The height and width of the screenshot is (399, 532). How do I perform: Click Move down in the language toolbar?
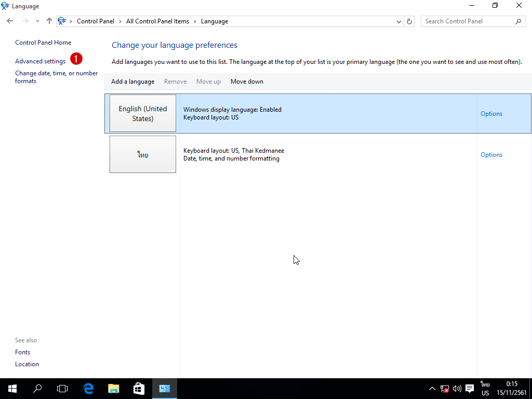point(247,82)
